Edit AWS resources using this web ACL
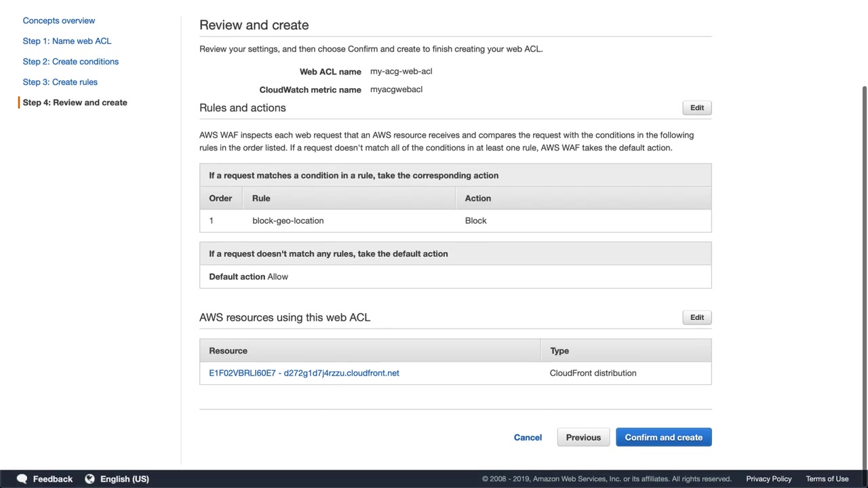The height and width of the screenshot is (488, 868). point(696,317)
